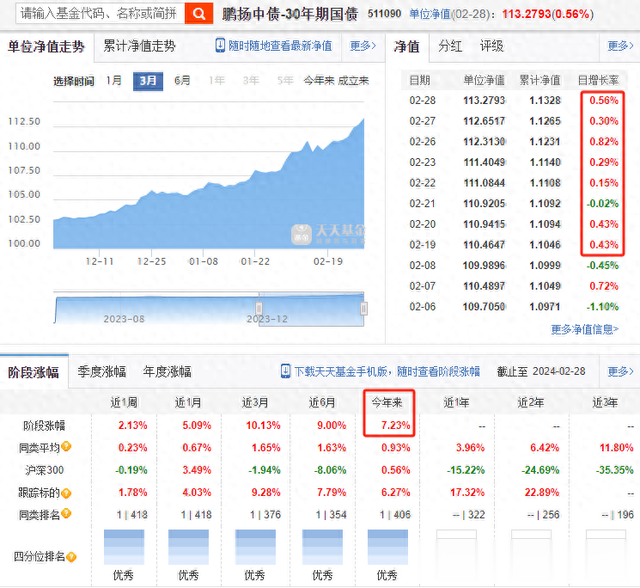Choose the 3年 time range
The image size is (640, 588).
click(251, 81)
